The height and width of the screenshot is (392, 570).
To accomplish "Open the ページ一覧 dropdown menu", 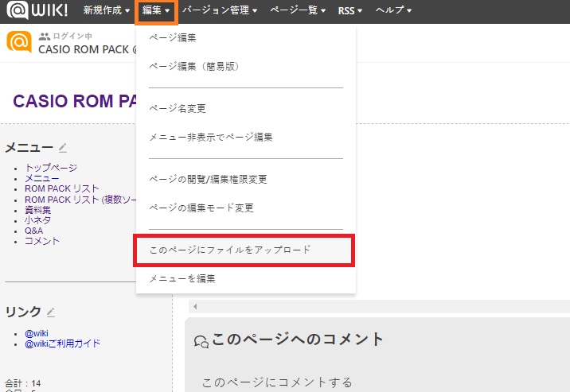I will pyautogui.click(x=298, y=10).
